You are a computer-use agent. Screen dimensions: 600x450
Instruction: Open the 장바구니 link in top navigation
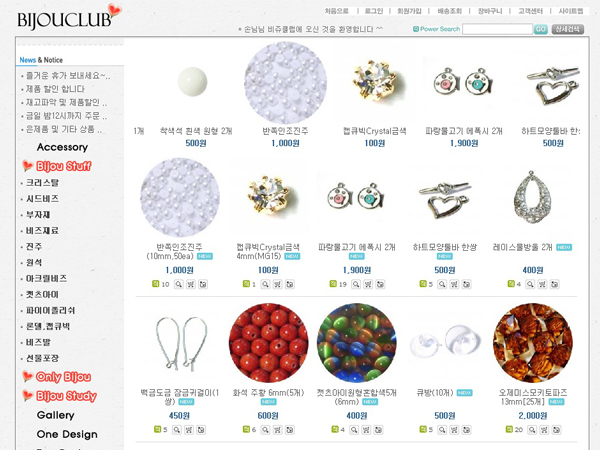[490, 11]
